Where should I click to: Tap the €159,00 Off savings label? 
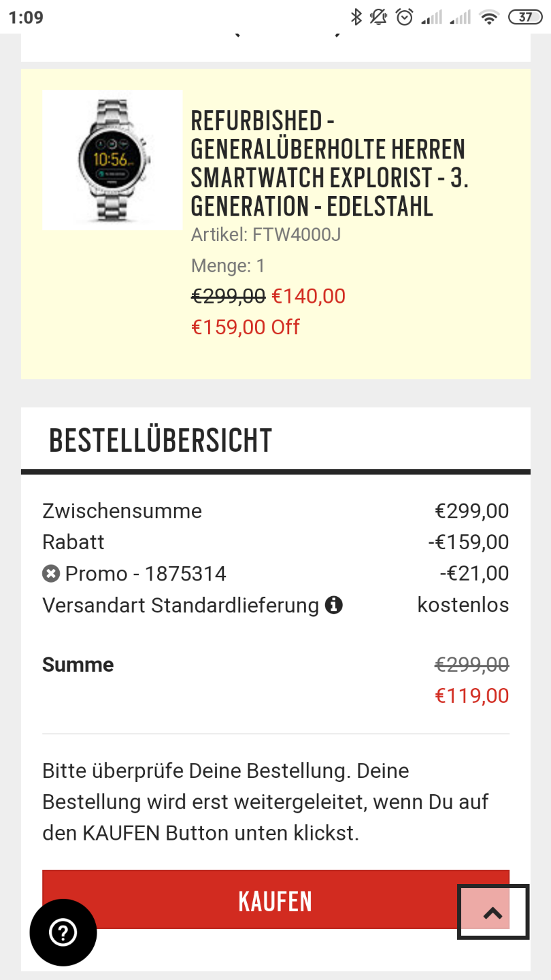(x=246, y=327)
